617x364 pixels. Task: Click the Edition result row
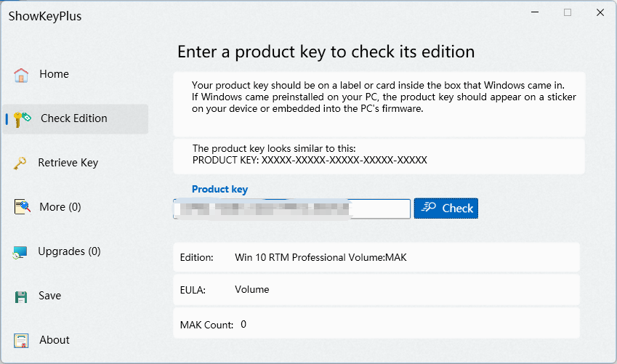pyautogui.click(x=376, y=257)
